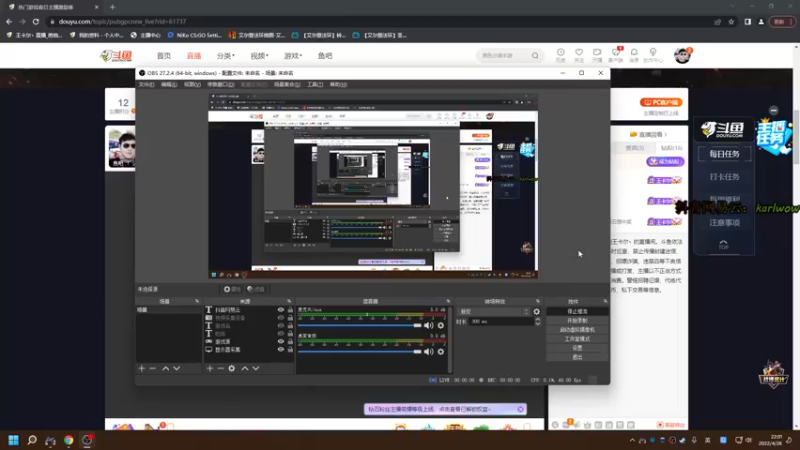This screenshot has width=800, height=450.
Task: Expand the 分类 dropdown in Douyu nav
Action: click(226, 56)
